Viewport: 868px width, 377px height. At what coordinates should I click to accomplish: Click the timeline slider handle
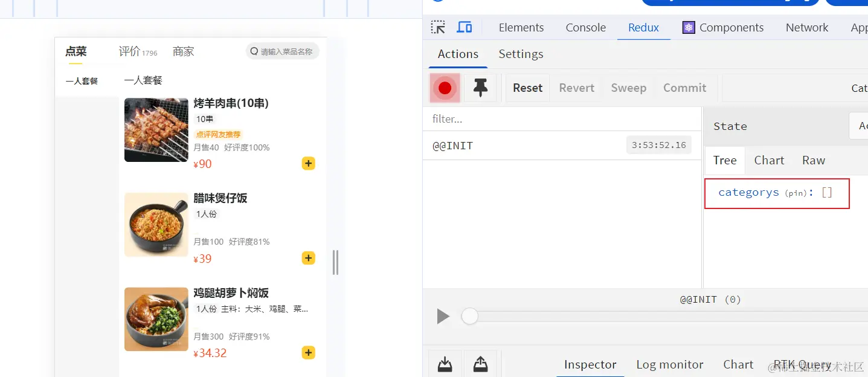tap(469, 316)
